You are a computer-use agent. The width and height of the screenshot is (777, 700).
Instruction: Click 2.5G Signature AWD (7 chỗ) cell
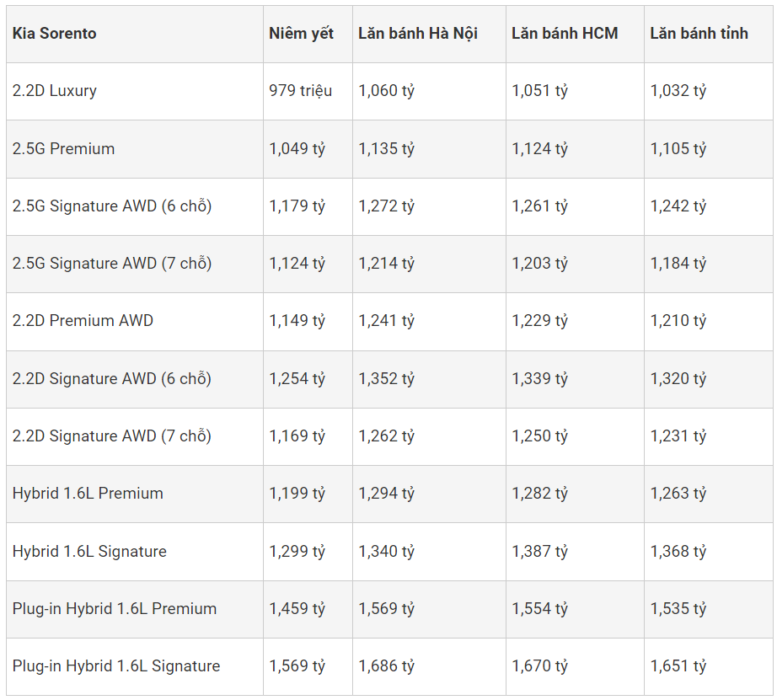pos(112,264)
